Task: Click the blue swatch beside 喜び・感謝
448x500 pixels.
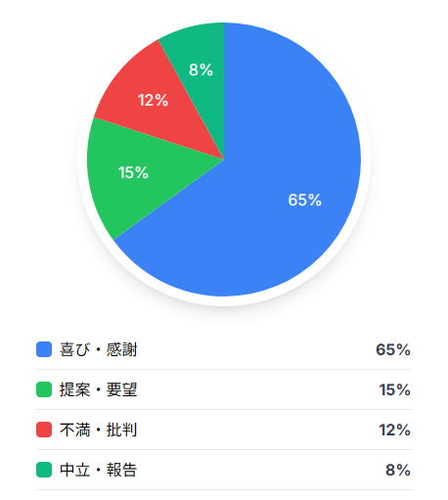Action: [44, 349]
